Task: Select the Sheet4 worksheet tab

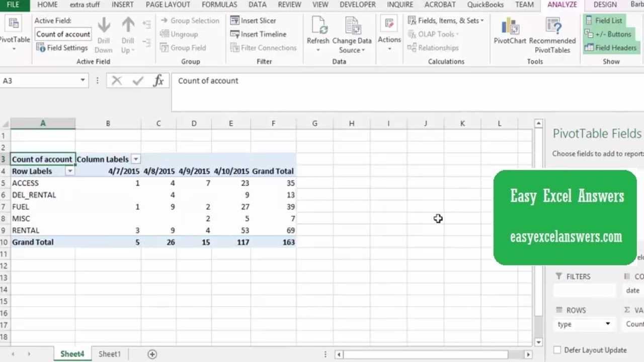Action: (x=72, y=354)
